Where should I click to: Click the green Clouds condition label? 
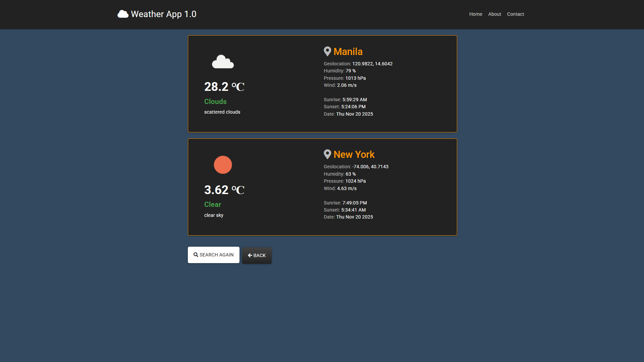pos(215,102)
